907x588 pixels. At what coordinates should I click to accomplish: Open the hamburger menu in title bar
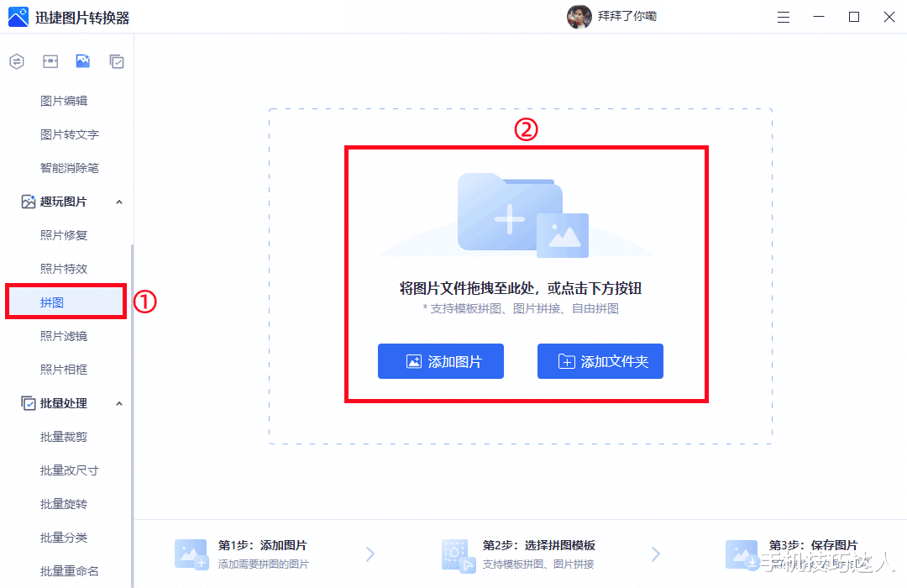pos(783,16)
